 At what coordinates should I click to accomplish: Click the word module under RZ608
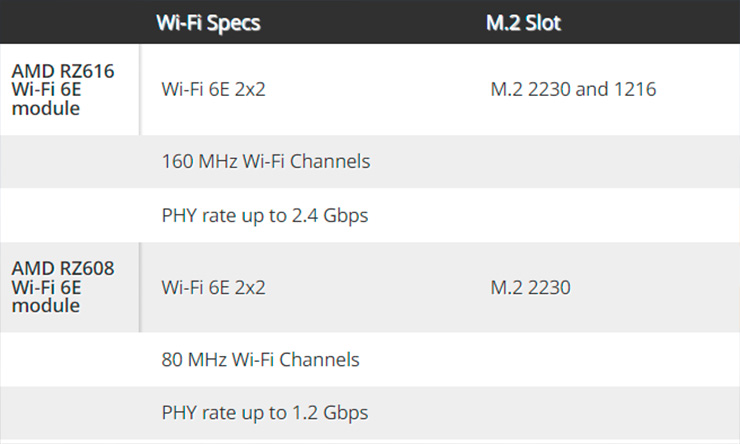[x=46, y=306]
